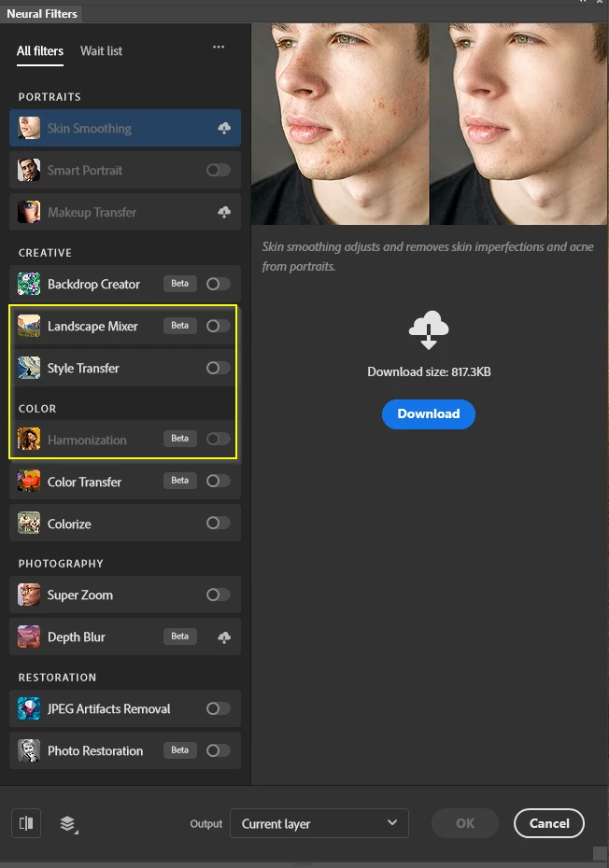
Task: Open the Output Current layer dropdown
Action: [x=319, y=823]
